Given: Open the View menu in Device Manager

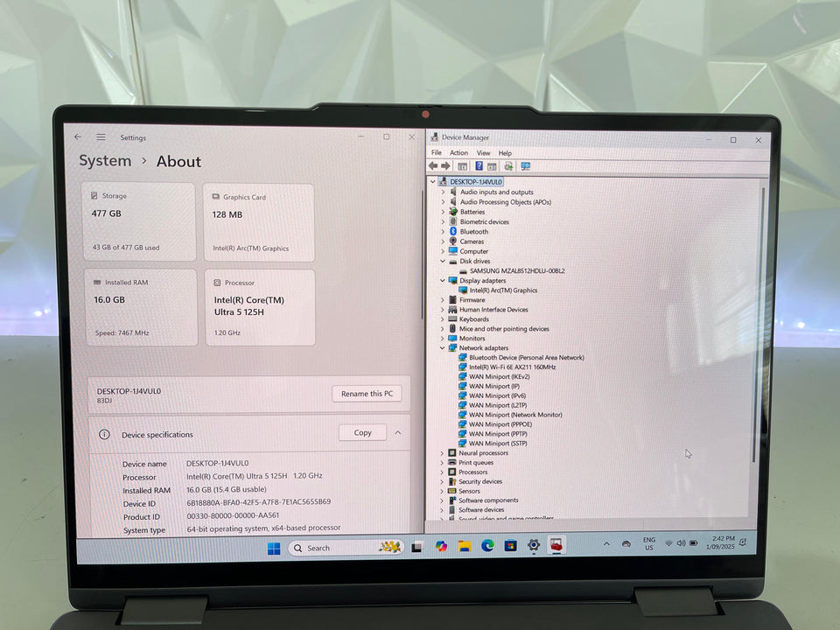Looking at the screenshot, I should [483, 153].
